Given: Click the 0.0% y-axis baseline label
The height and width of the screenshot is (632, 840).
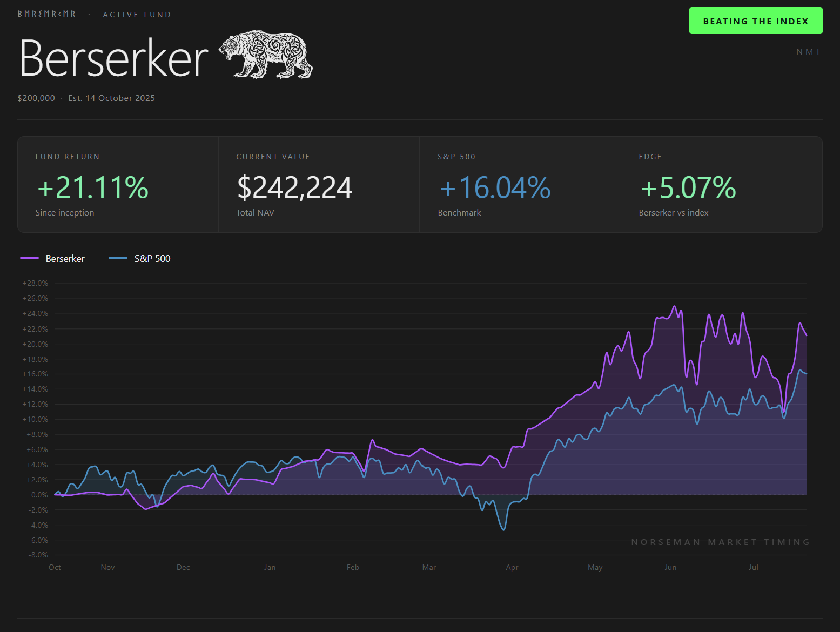Looking at the screenshot, I should pyautogui.click(x=39, y=495).
